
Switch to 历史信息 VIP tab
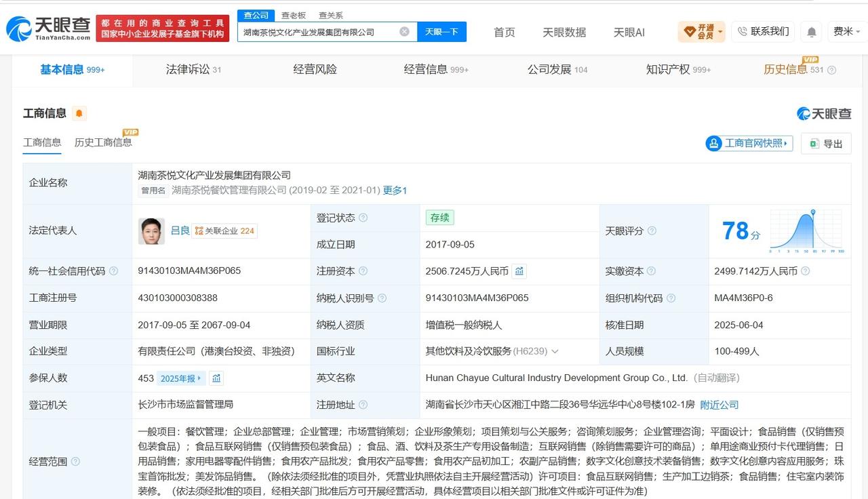pos(793,69)
